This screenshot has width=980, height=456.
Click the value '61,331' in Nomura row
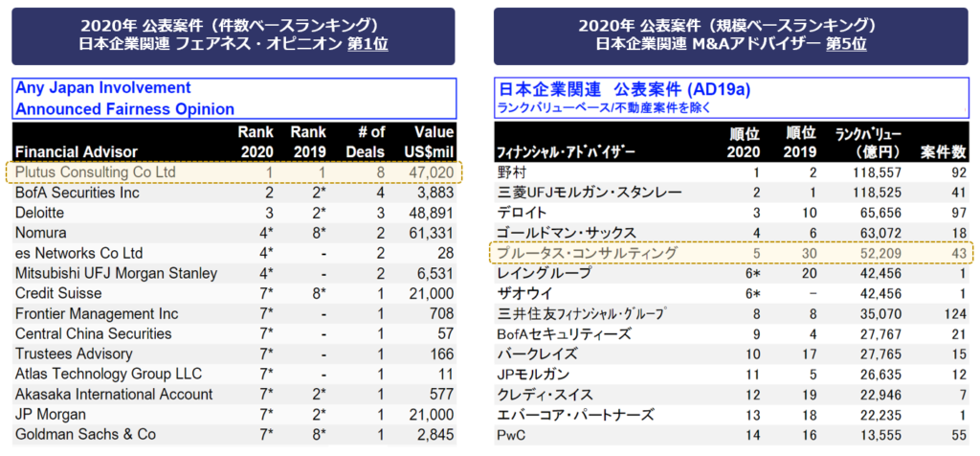[434, 234]
